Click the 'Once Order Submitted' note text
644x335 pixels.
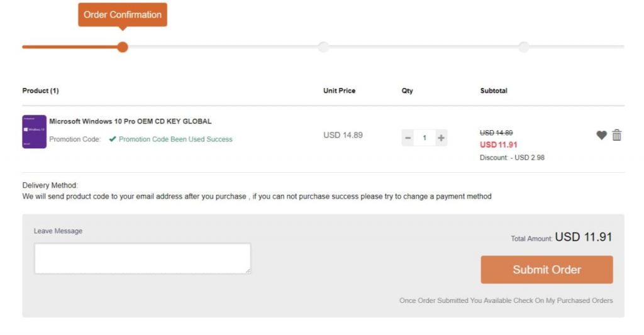click(x=506, y=300)
